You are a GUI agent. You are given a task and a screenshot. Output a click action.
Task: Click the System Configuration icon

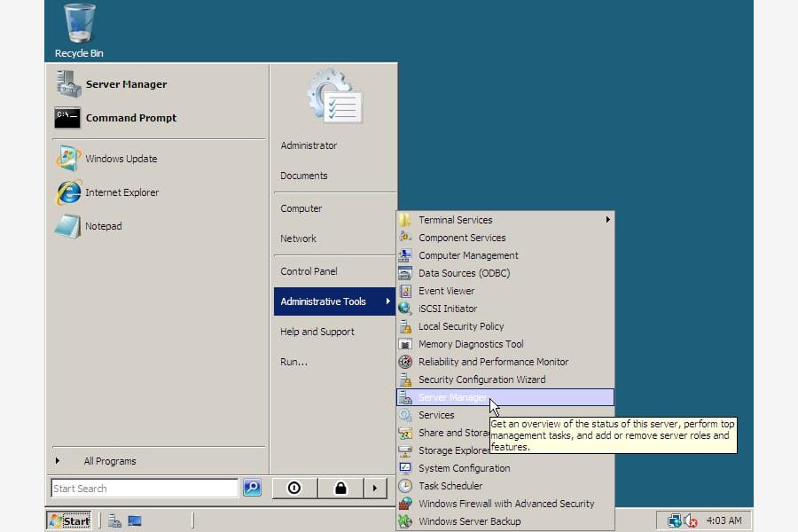point(405,468)
